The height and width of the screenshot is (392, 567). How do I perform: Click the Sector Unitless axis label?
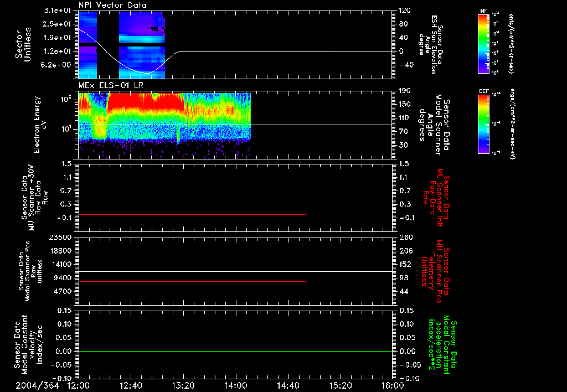23,44
